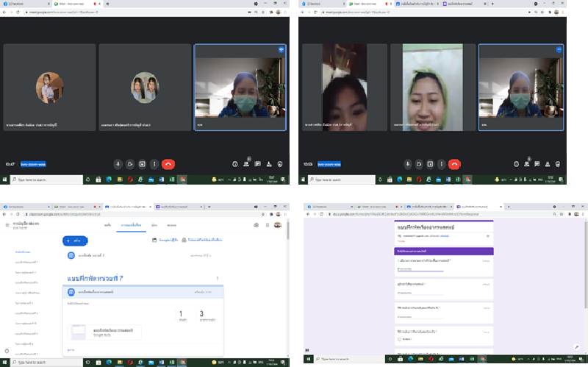Open the Classroom settings gear icon
This screenshot has width=588, height=367.
256,225
